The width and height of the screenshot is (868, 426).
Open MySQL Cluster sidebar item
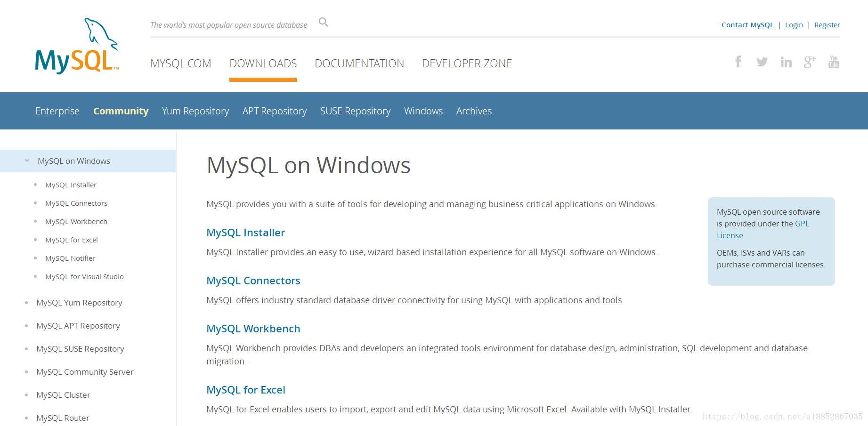(x=63, y=395)
